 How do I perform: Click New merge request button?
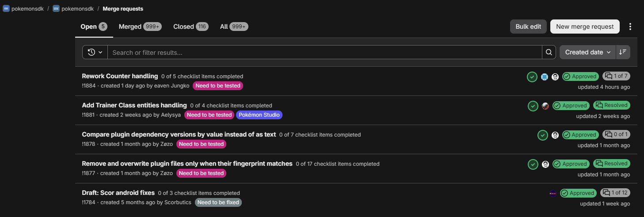click(585, 27)
